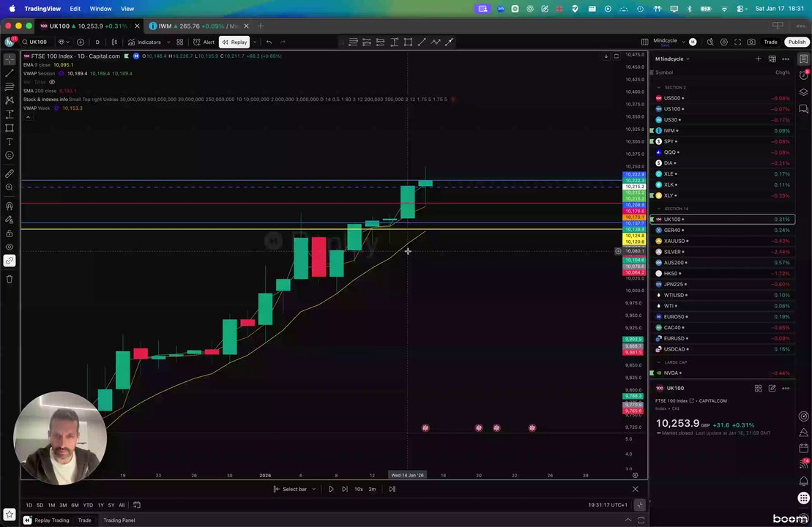Open the Trading Panel tab
The width and height of the screenshot is (812, 527).
point(119,520)
